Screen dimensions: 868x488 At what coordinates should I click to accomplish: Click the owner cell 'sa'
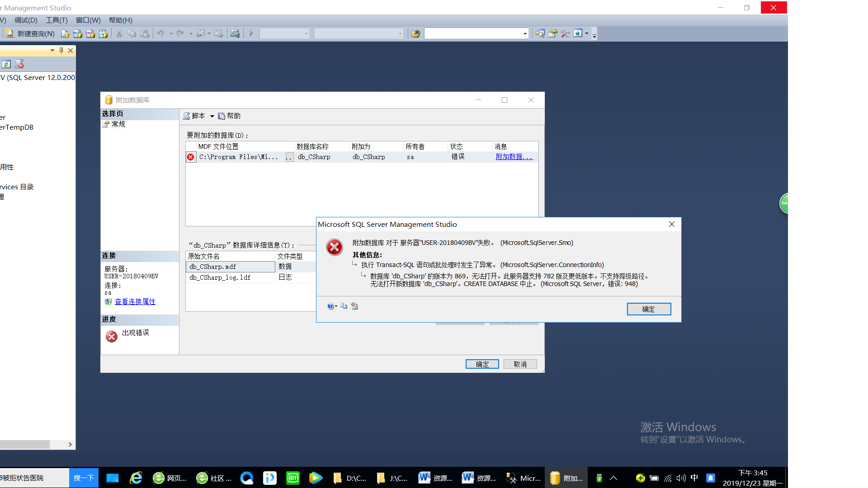(425, 157)
